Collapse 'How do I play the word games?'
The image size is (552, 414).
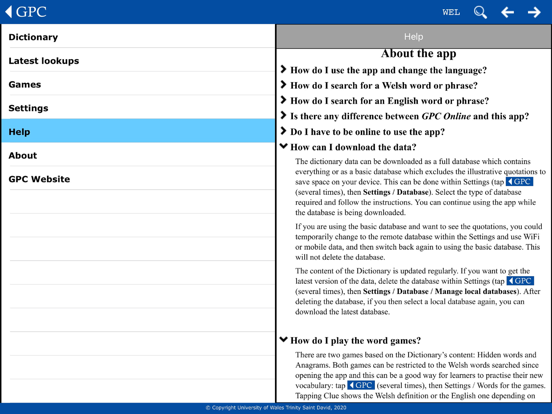351,340
